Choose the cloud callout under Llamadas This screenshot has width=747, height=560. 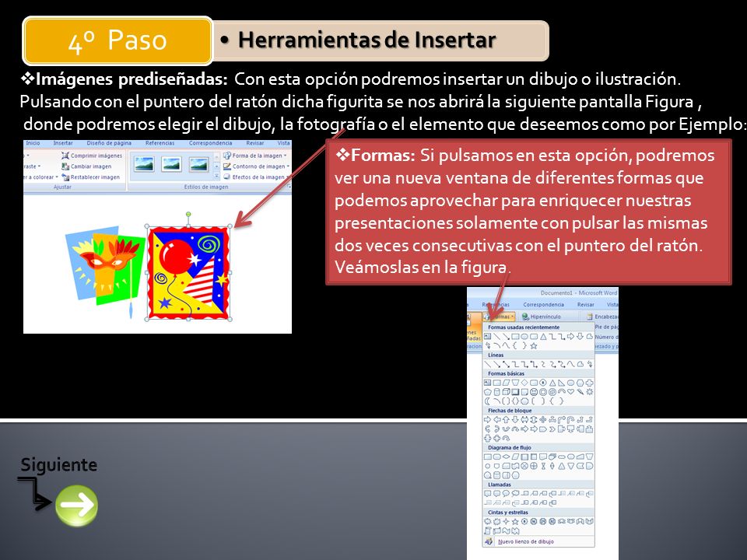point(515,493)
